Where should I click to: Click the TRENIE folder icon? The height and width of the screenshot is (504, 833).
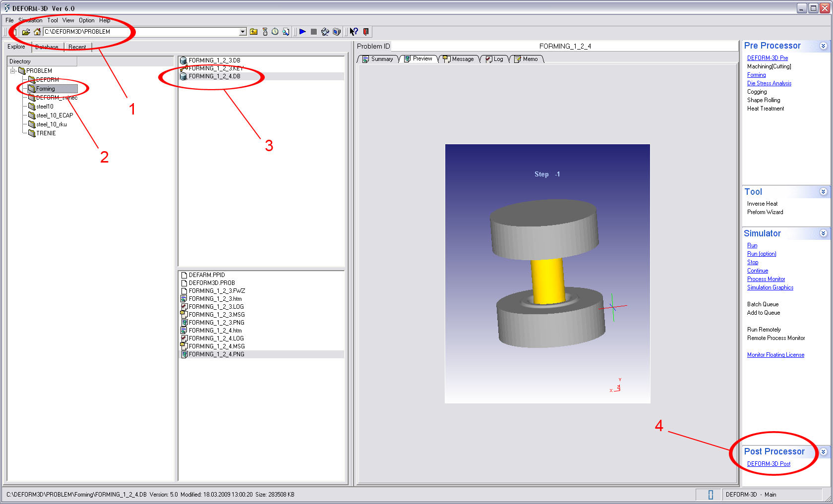[x=32, y=133]
